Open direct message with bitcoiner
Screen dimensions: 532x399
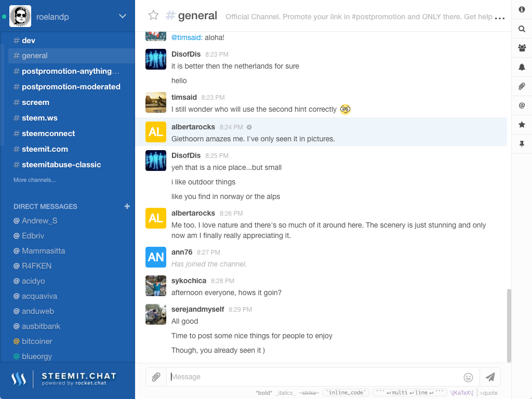click(x=72, y=341)
